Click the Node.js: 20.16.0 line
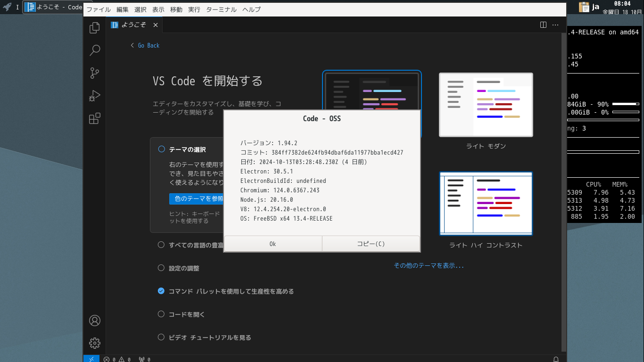This screenshot has width=644, height=362. click(x=266, y=199)
